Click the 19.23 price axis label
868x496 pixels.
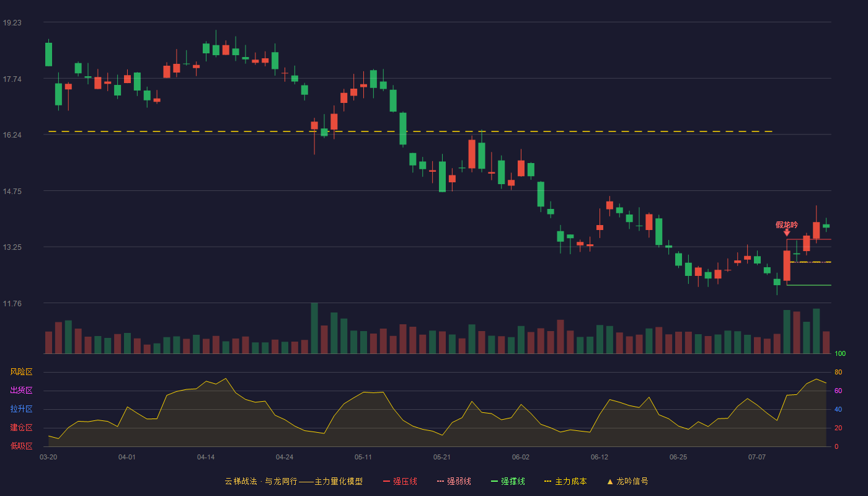coord(12,22)
